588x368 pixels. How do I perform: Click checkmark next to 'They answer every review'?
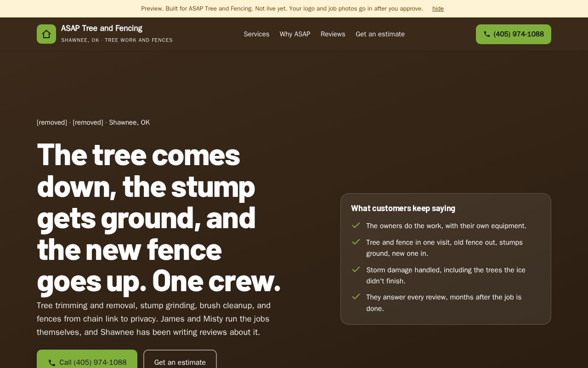click(x=356, y=297)
